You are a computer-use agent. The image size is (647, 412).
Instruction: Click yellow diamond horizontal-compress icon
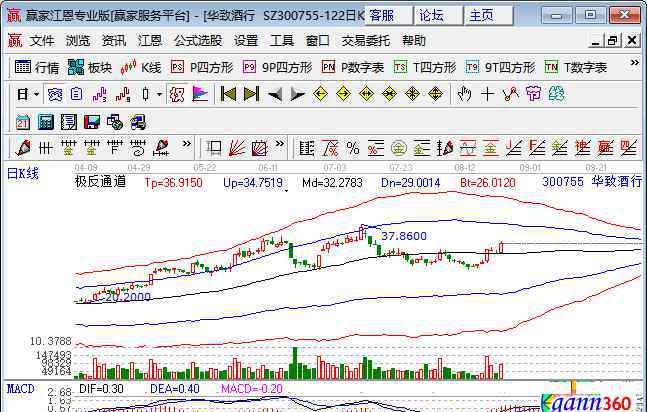coord(389,95)
